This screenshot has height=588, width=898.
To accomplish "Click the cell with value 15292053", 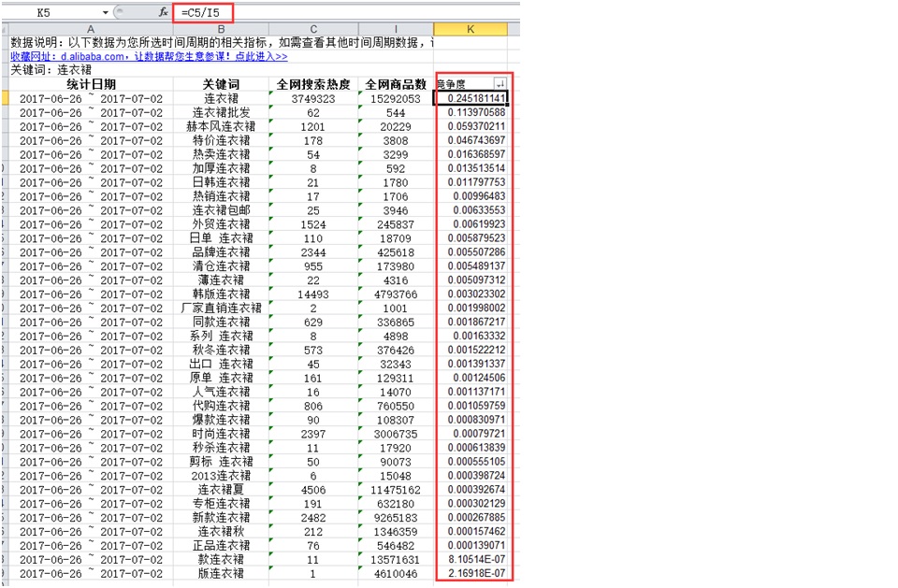I will click(x=396, y=98).
